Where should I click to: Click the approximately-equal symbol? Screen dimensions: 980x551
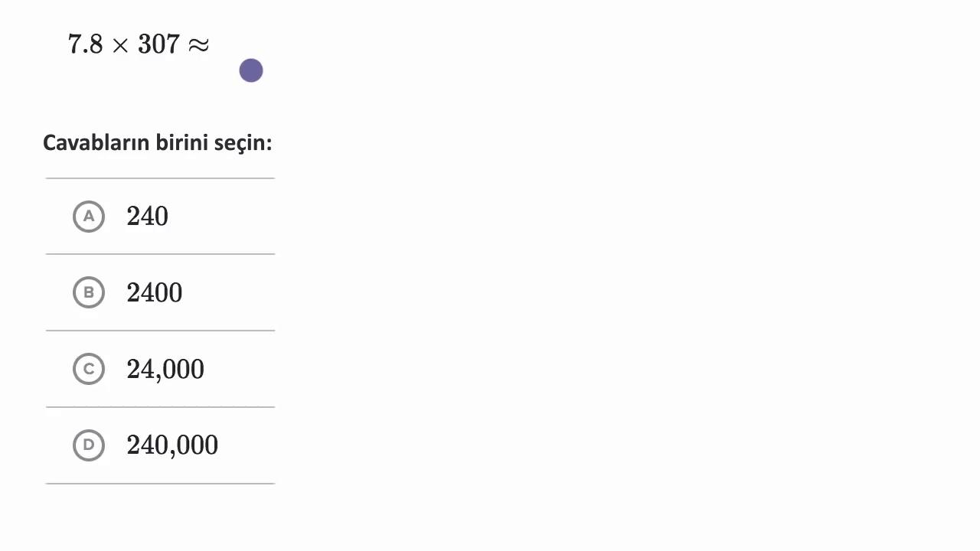pyautogui.click(x=198, y=45)
